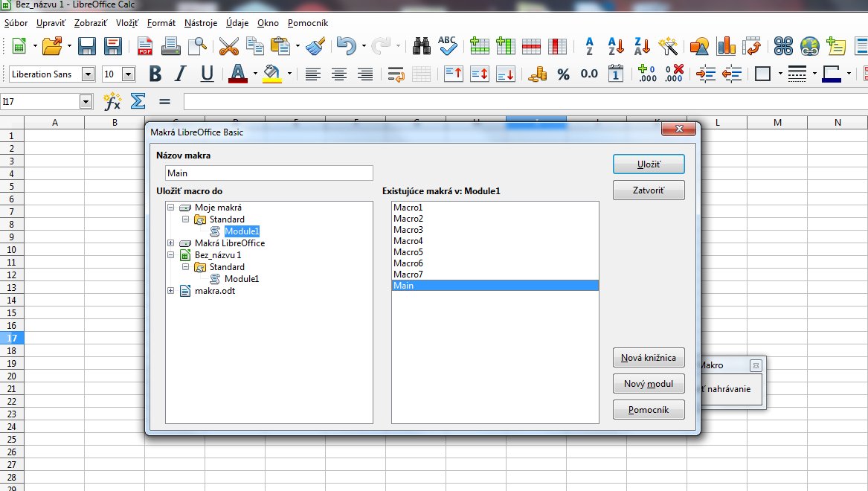Apply currency format with coins icon
Screen dimensions: 868x491
537,74
